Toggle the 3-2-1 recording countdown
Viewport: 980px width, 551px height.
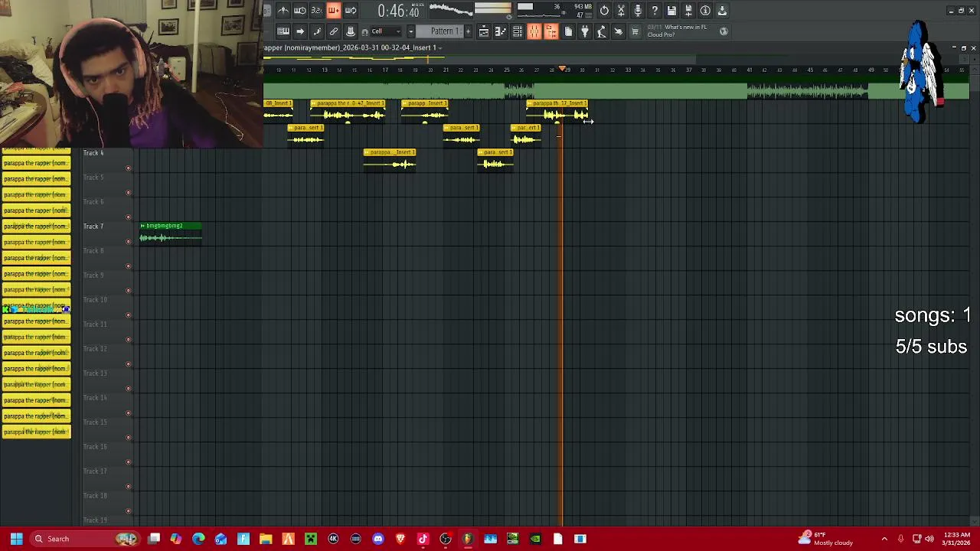317,11
